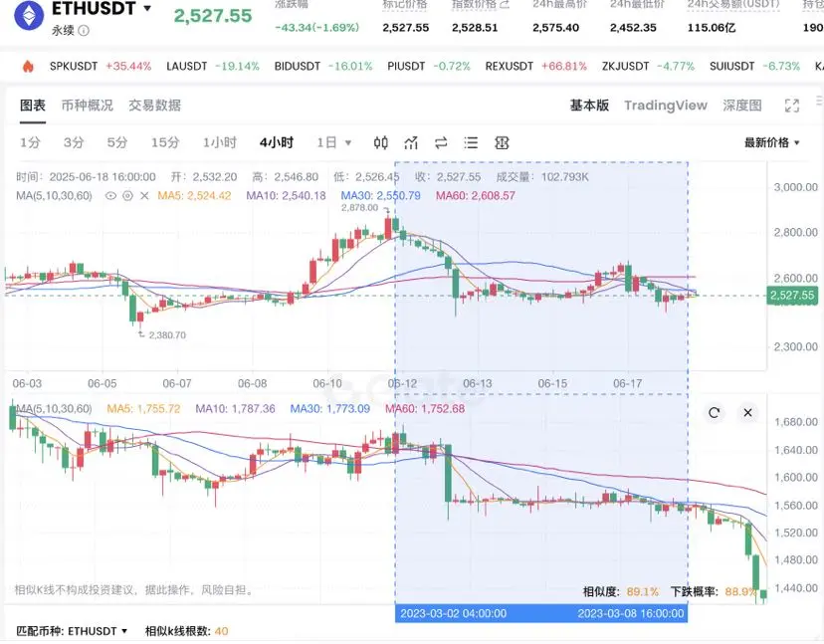Open the ETHUSDT pair selector dropdown

pyautogui.click(x=147, y=8)
